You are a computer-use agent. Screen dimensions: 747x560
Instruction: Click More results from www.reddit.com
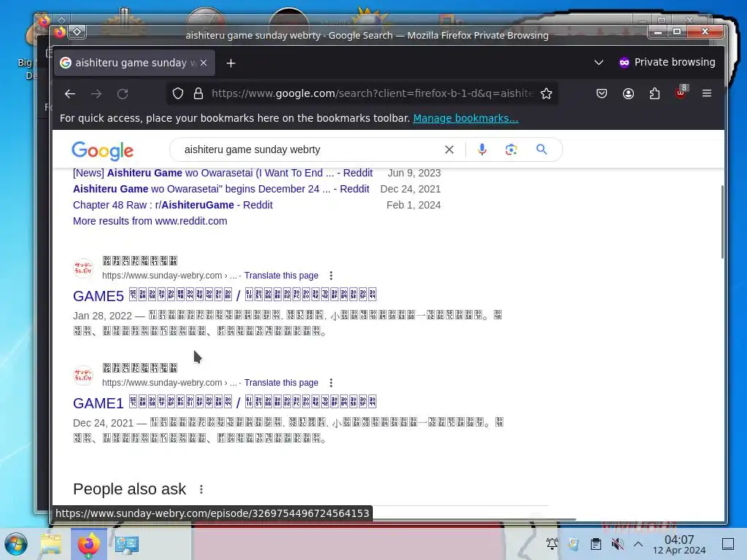tap(150, 221)
